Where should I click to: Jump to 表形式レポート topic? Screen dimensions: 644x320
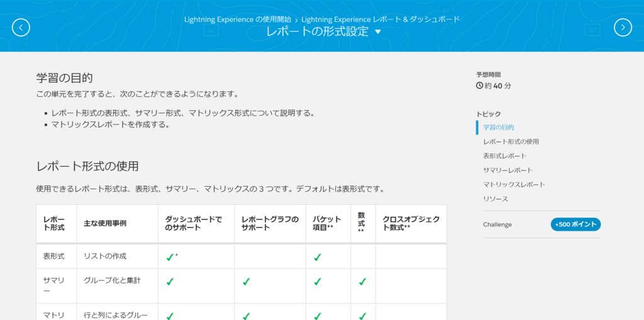pos(505,156)
